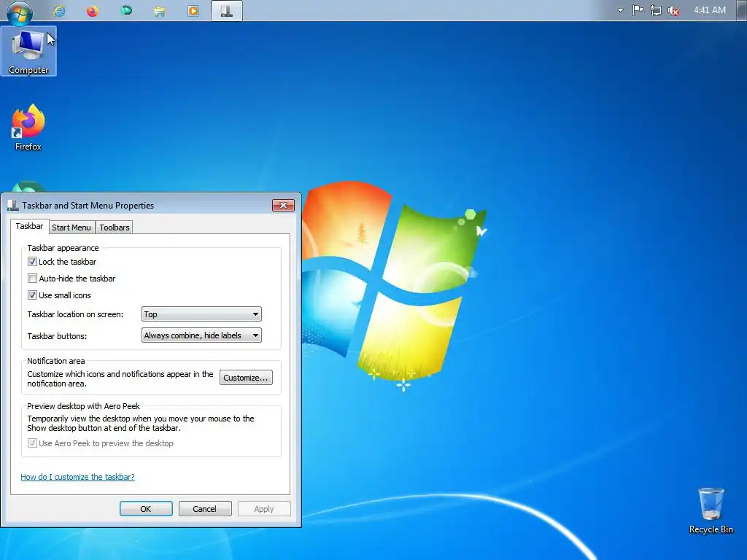Click the network status tray icon
Image resolution: width=747 pixels, height=560 pixels.
656,10
